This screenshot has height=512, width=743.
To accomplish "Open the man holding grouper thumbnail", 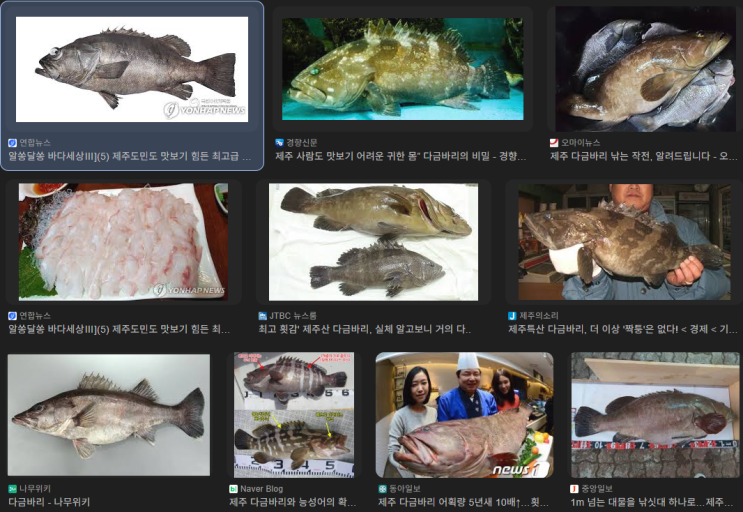I will click(625, 242).
